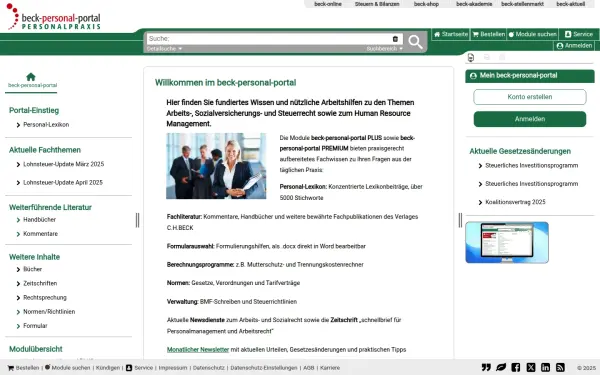The width and height of the screenshot is (600, 375).
Task: Click the Modulübersicht heading
Action: [36, 349]
